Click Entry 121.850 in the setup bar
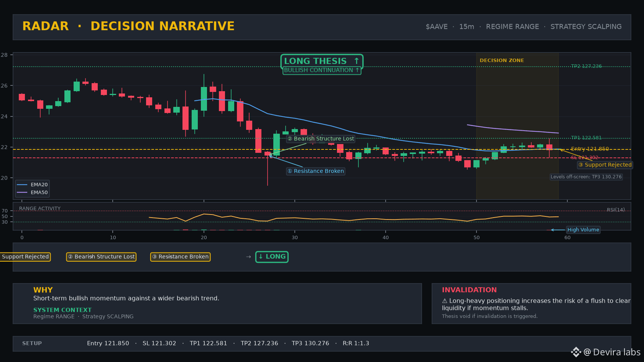 108,343
